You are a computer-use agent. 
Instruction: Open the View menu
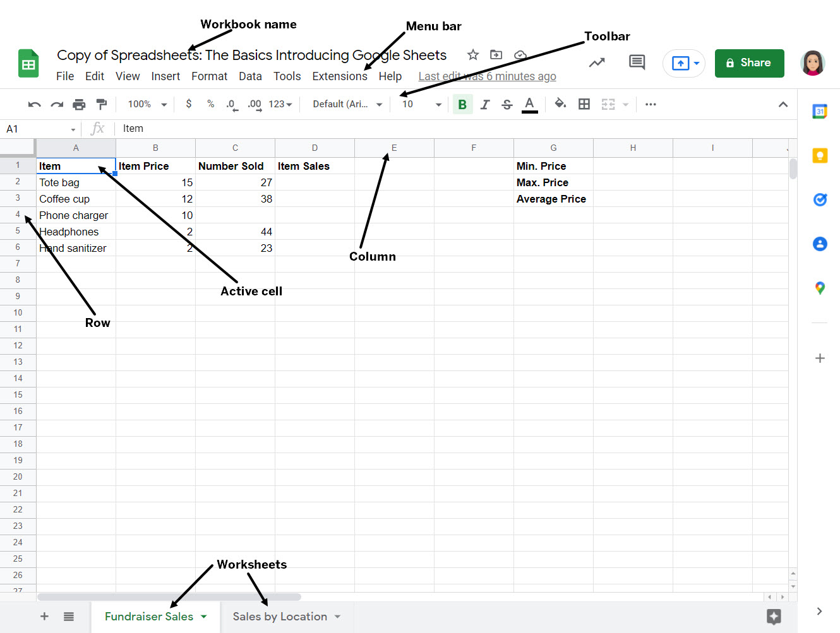click(x=128, y=76)
